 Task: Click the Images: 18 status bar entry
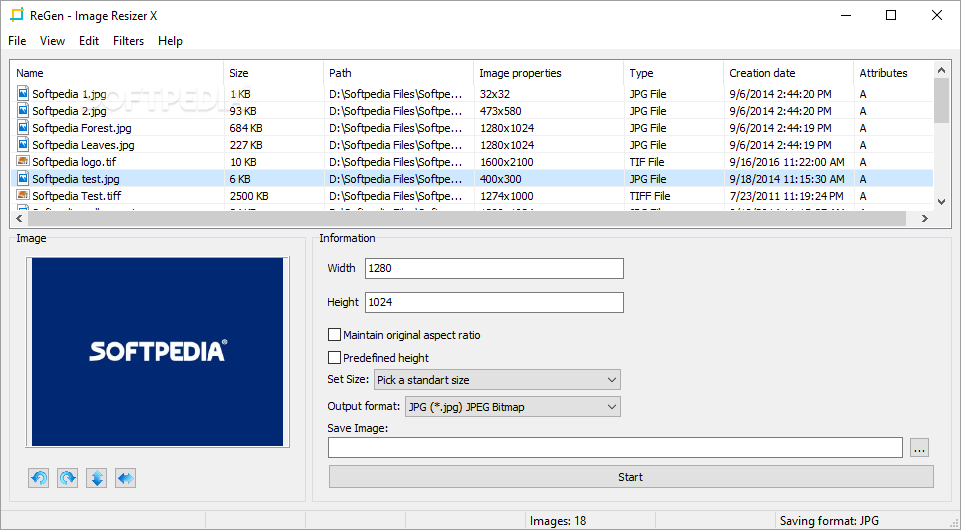[x=558, y=521]
